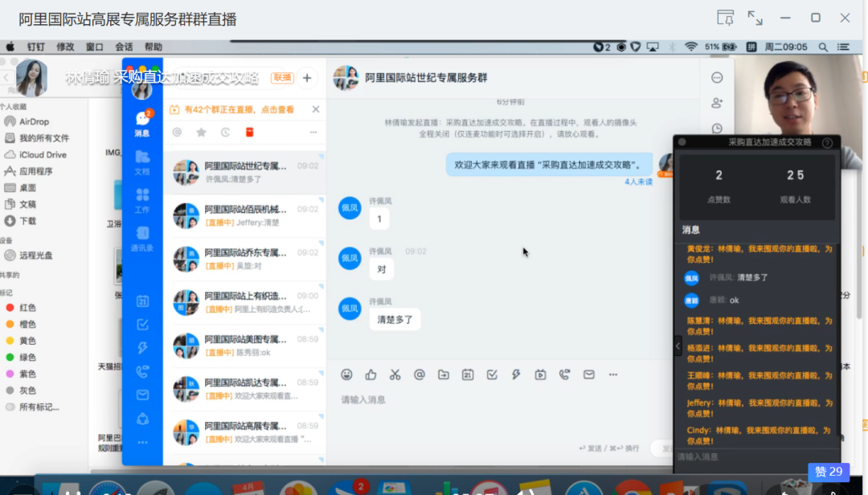Open 阿里国际站世纪专属 conversation
The image size is (868, 495).
244,172
